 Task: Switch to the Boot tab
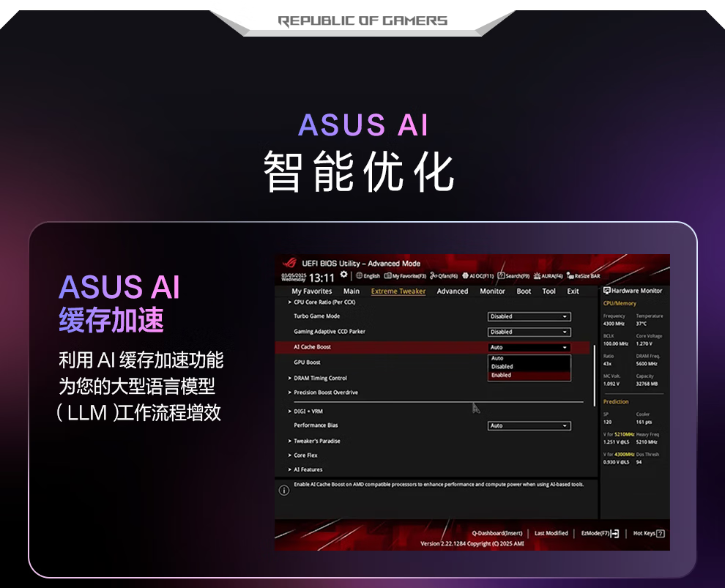[524, 291]
